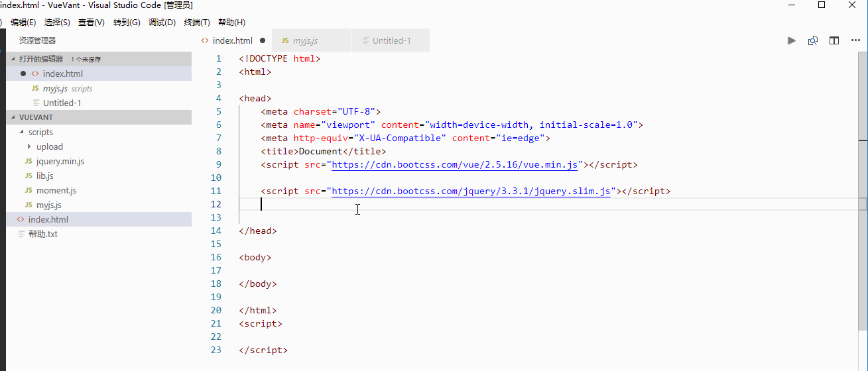The height and width of the screenshot is (371, 868).
Task: Select Untitled-1 in open editors list
Action: pyautogui.click(x=99, y=103)
